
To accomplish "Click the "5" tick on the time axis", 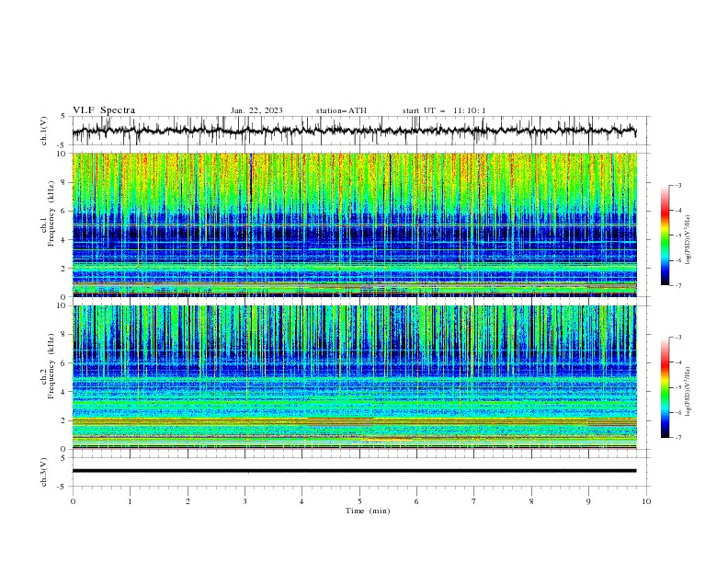I will (x=359, y=501).
